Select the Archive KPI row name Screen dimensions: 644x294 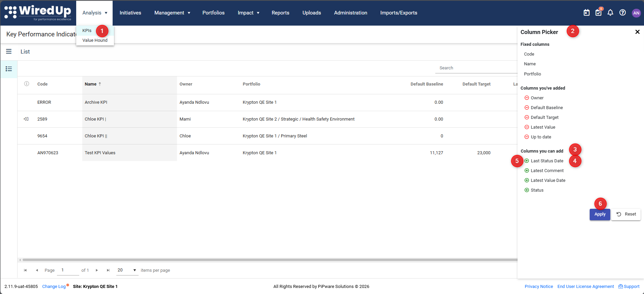click(96, 102)
